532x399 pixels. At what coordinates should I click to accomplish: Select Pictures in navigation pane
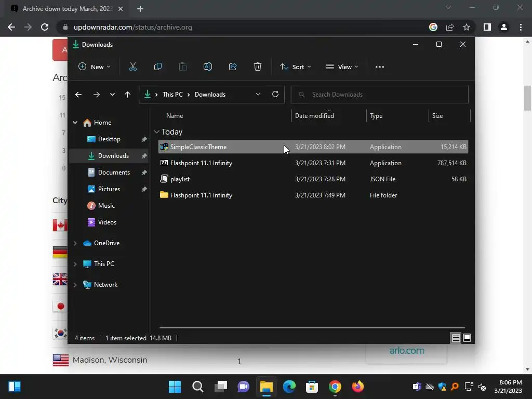click(x=109, y=189)
